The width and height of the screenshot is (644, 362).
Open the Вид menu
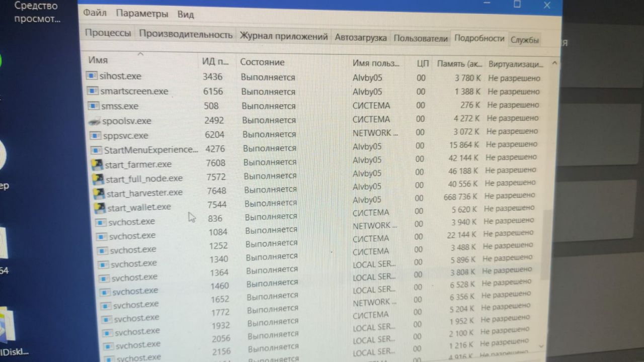click(186, 15)
